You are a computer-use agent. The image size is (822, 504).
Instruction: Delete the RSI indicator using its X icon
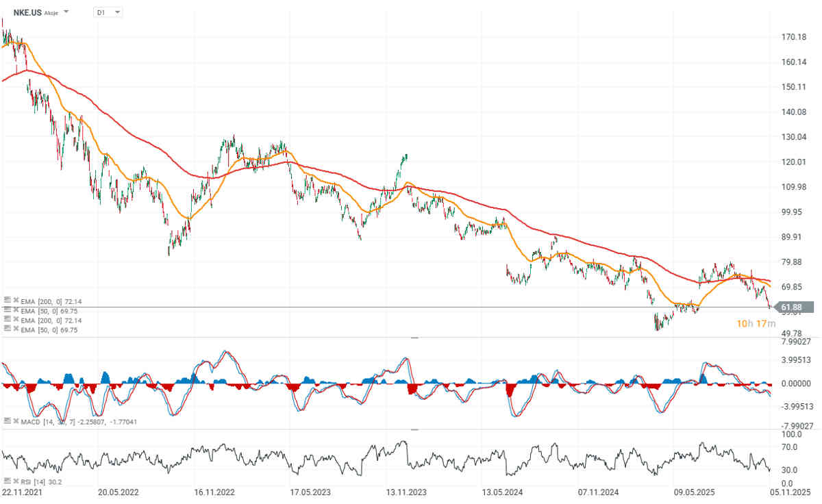pyautogui.click(x=15, y=481)
